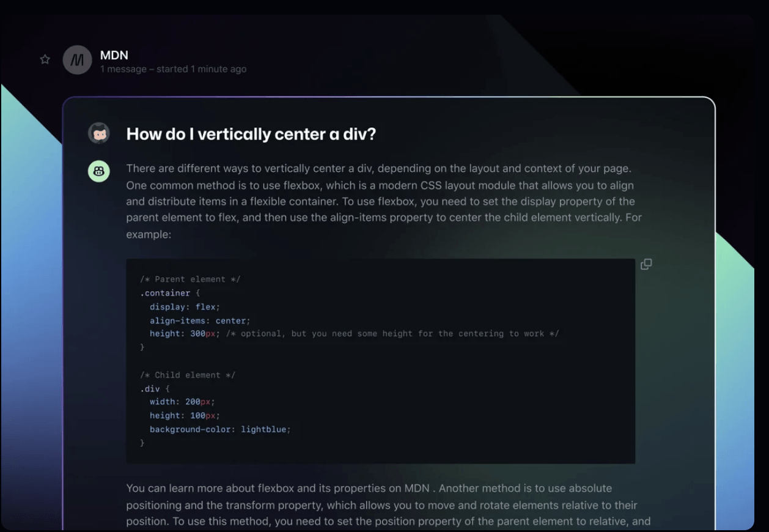Copy the CSS code block

click(x=646, y=264)
